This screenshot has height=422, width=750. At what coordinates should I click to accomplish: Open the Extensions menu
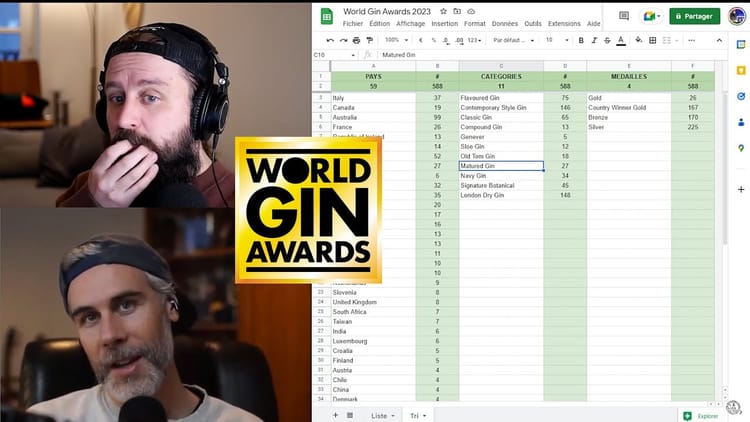click(564, 23)
